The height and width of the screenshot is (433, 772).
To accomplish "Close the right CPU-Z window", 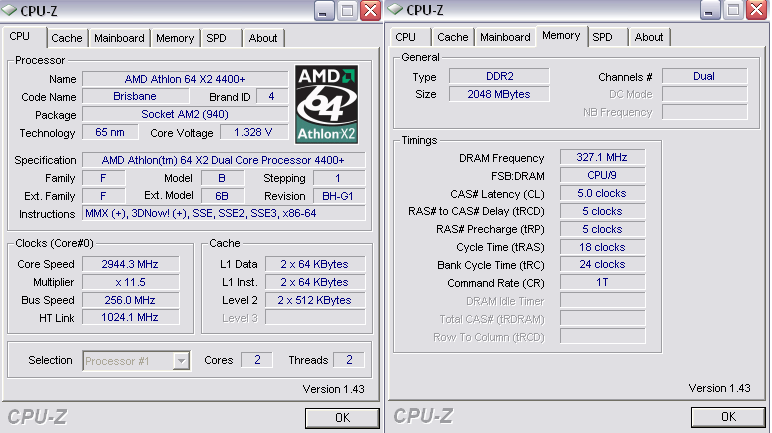I will (757, 10).
